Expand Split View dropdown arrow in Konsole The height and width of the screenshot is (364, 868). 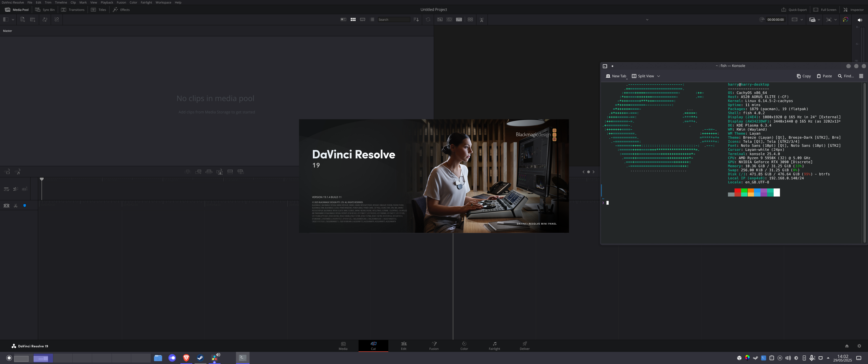658,76
